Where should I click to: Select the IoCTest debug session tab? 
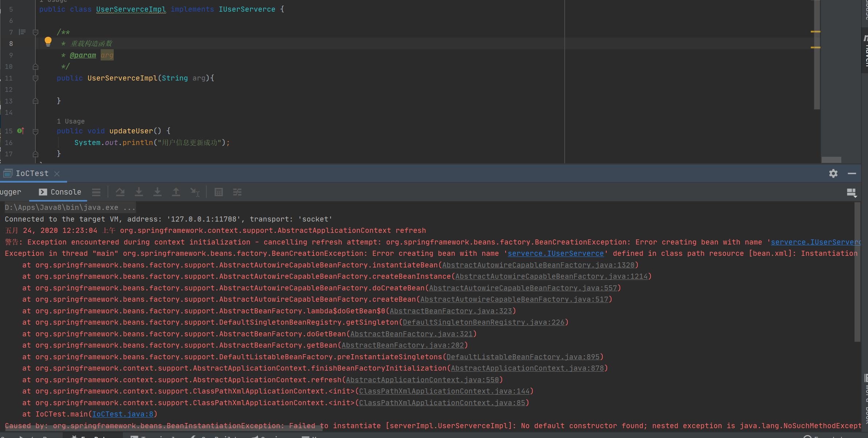32,173
